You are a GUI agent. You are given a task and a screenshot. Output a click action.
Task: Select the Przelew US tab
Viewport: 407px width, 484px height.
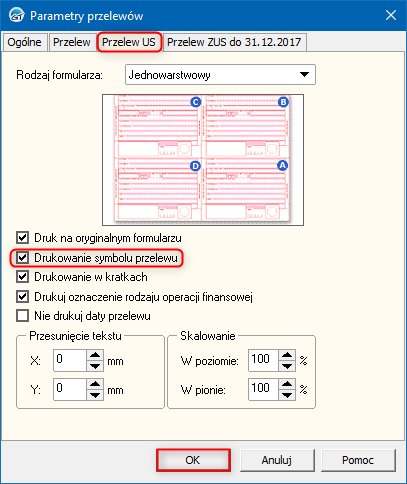pyautogui.click(x=129, y=42)
